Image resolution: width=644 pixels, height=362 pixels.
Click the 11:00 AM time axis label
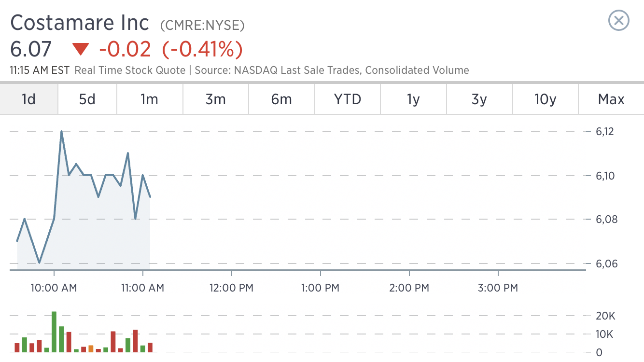point(142,288)
